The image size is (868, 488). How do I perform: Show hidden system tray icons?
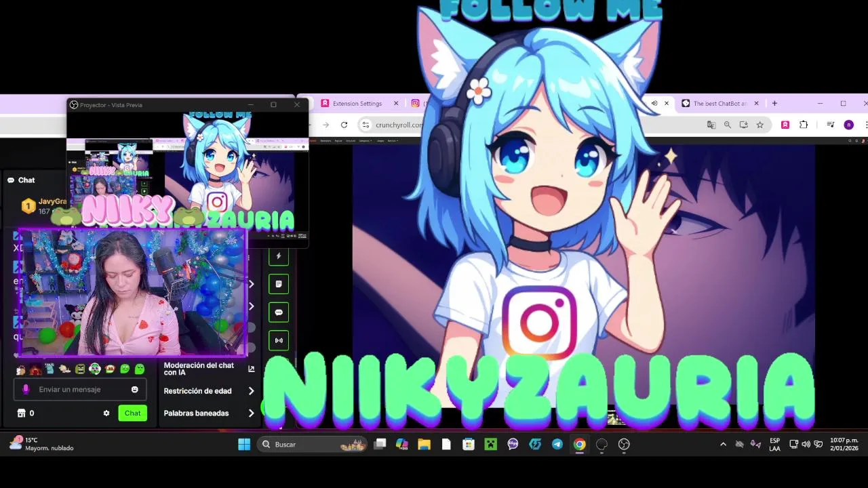click(x=723, y=445)
